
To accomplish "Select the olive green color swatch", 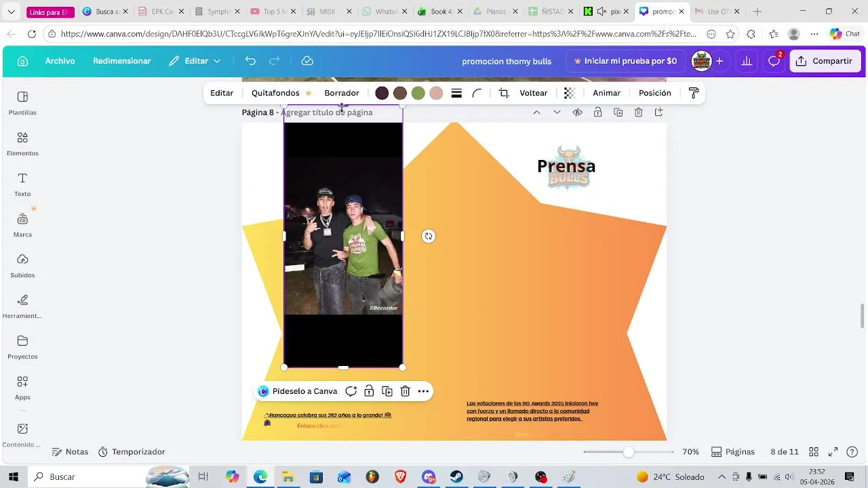I will click(418, 93).
